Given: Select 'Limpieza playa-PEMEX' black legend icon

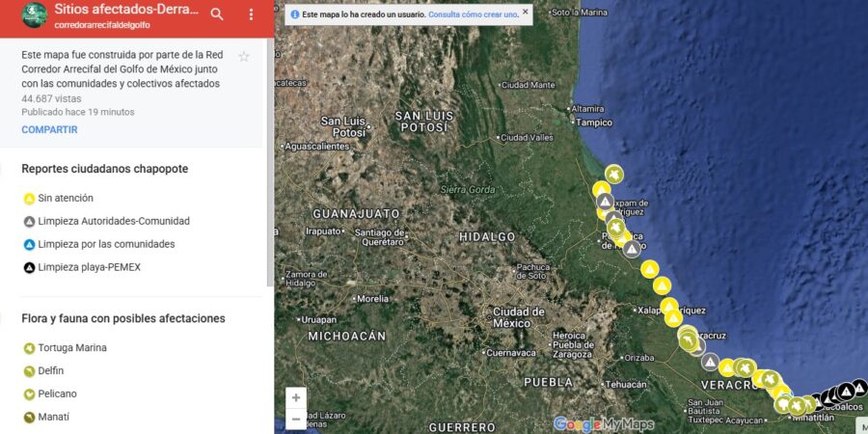Looking at the screenshot, I should coord(29,267).
